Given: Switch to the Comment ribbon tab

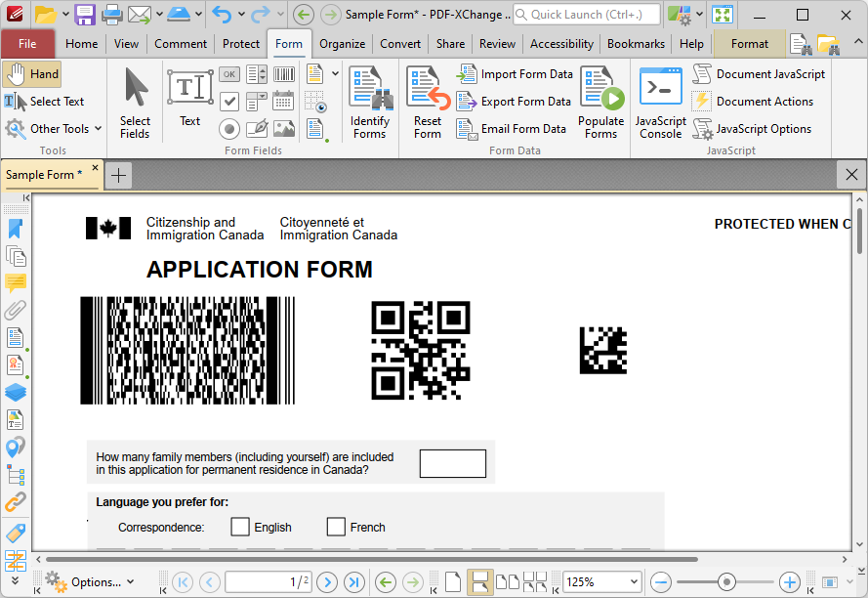Looking at the screenshot, I should 181,44.
